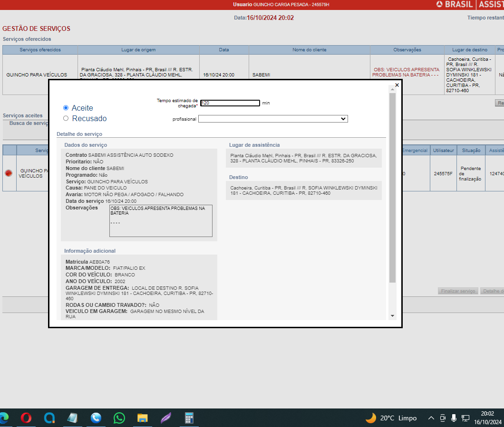Click the purple feather icon in taskbar
Screen dimensions: 504x427
166,418
